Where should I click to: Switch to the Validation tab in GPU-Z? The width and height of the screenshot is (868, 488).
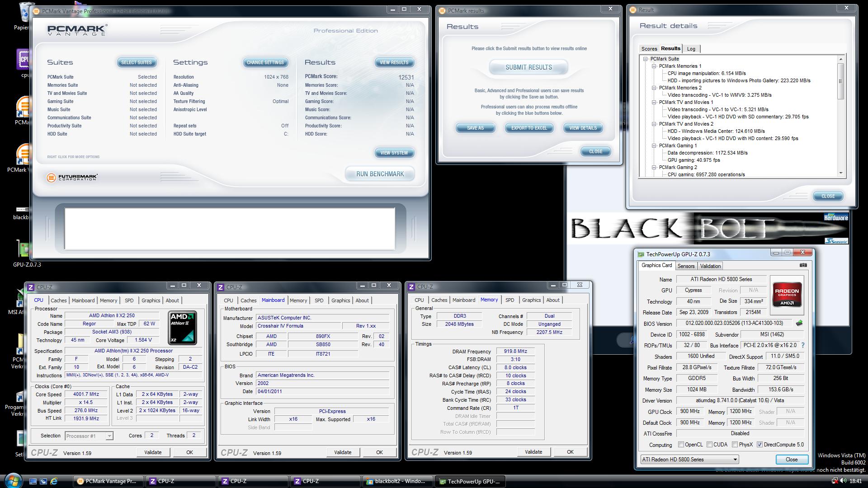(710, 266)
